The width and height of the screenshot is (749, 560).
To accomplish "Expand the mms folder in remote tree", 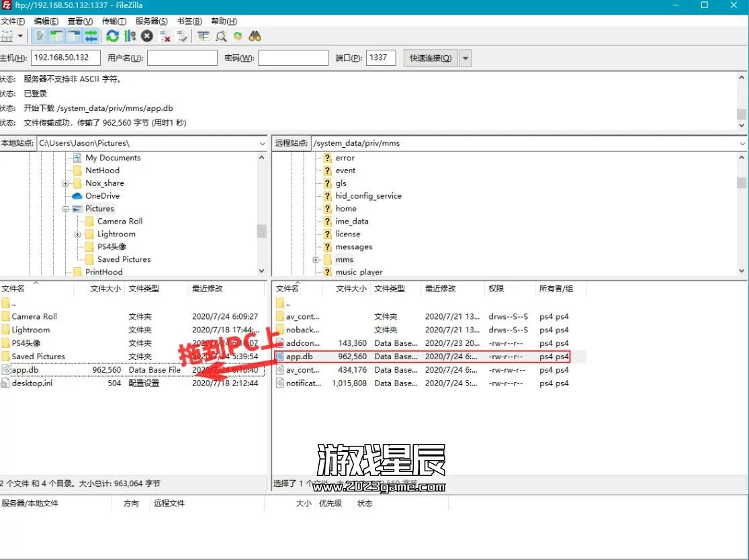I will tap(315, 260).
